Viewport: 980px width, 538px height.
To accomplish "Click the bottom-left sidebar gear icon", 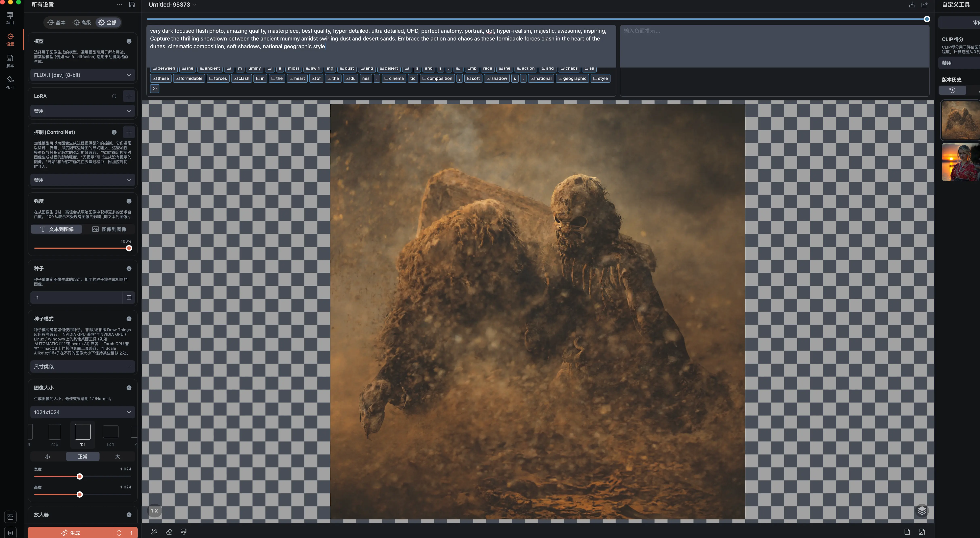I will click(10, 533).
